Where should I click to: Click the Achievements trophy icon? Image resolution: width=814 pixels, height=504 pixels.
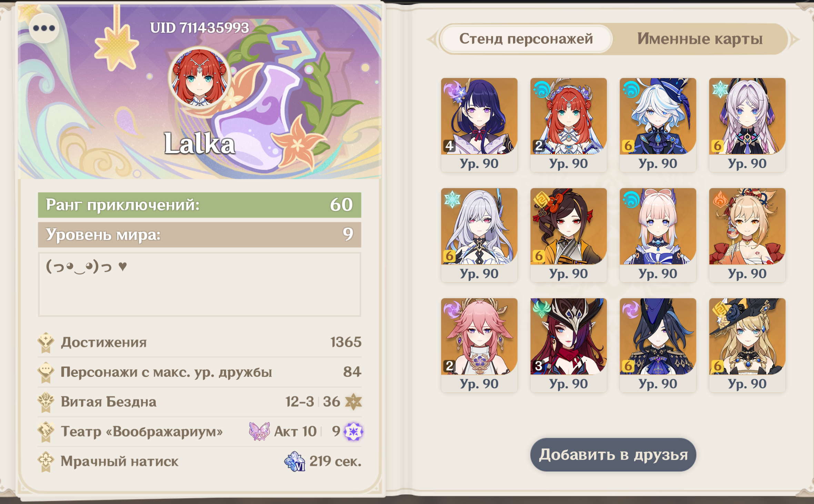46,342
